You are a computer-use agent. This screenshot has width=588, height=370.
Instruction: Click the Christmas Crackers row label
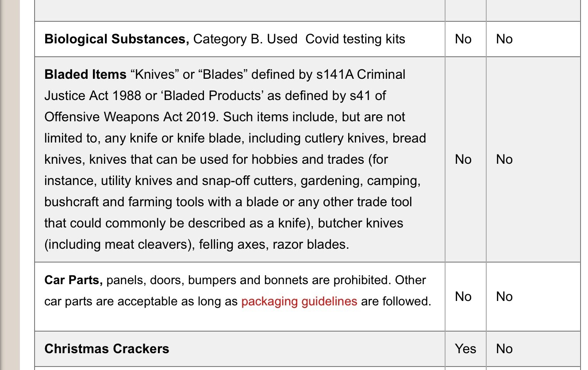click(x=107, y=349)
